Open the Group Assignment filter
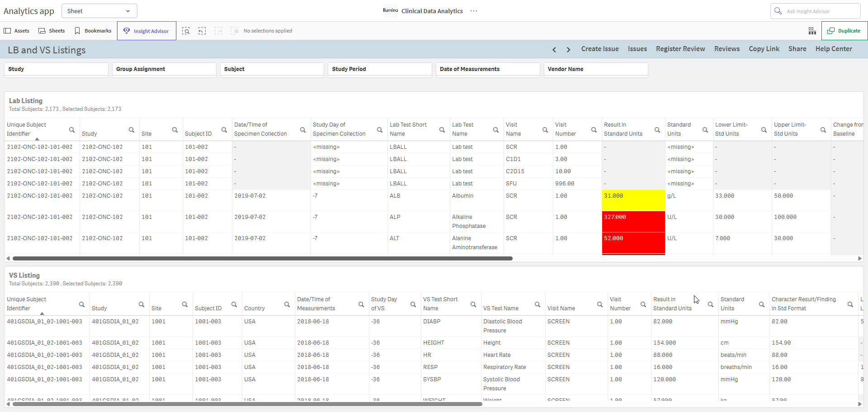This screenshot has height=412, width=868. click(x=164, y=69)
